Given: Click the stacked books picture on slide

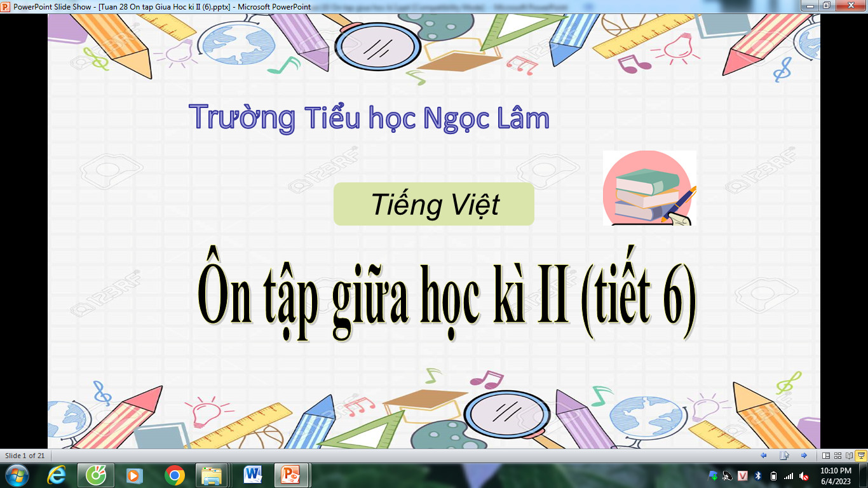Looking at the screenshot, I should [x=649, y=188].
